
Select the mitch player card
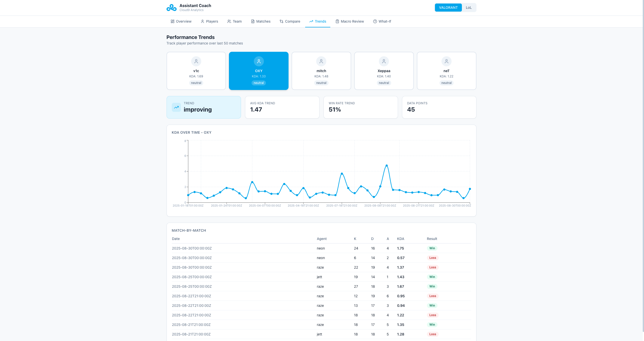point(321,71)
